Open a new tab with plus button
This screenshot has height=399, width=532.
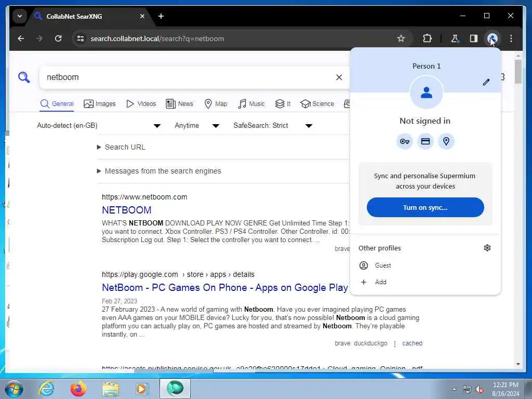pos(161,16)
